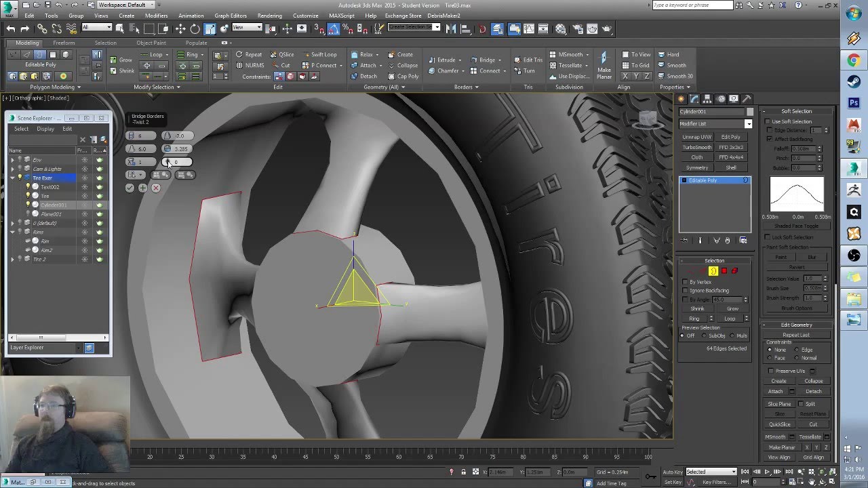
Task: Activate the Select and Link tool
Action: point(42,28)
